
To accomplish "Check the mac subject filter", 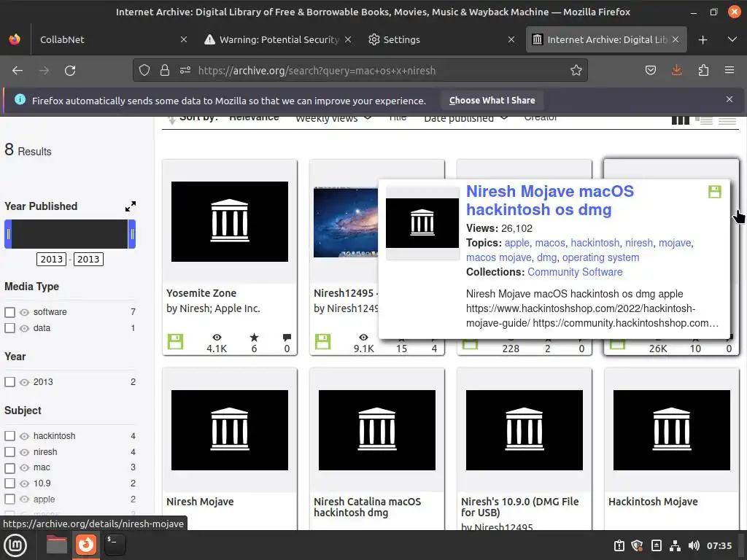I will [x=9, y=467].
